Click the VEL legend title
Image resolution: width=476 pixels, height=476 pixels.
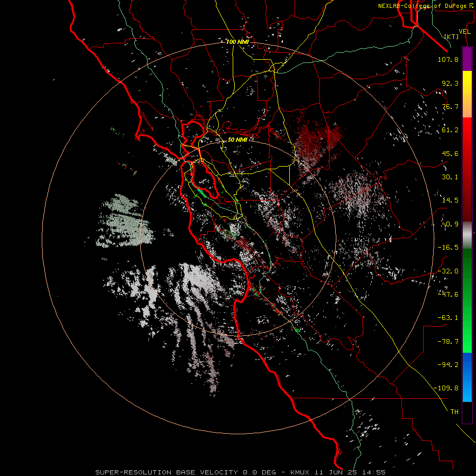pos(465,31)
